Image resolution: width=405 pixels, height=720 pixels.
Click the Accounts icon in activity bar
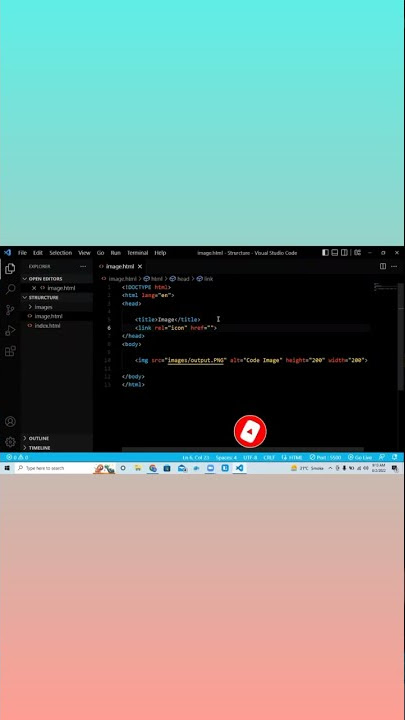point(10,422)
